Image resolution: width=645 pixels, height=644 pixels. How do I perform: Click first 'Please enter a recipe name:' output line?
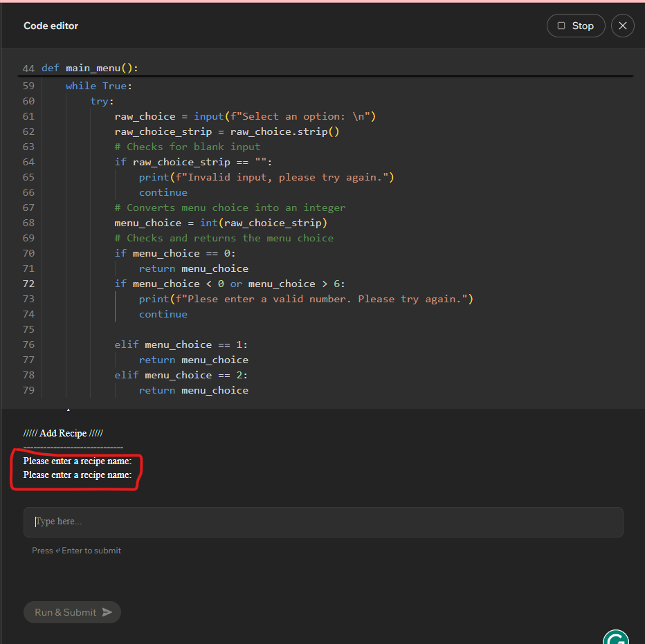point(78,461)
